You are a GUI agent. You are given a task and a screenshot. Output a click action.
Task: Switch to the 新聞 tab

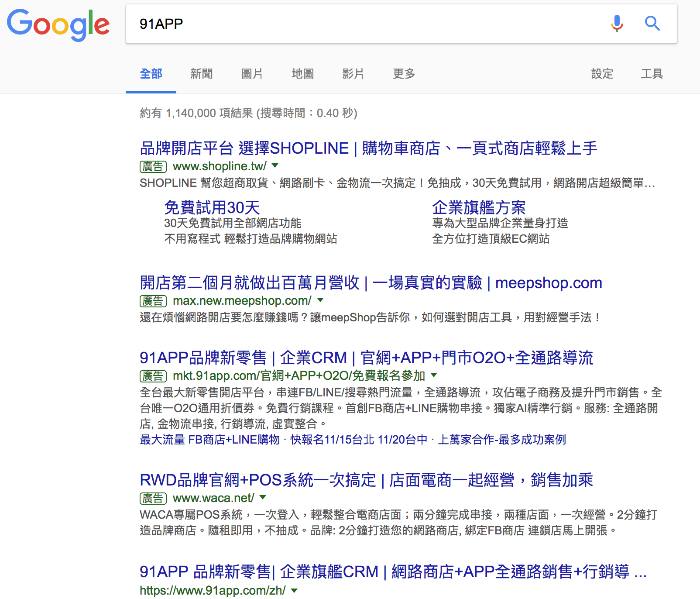(202, 74)
